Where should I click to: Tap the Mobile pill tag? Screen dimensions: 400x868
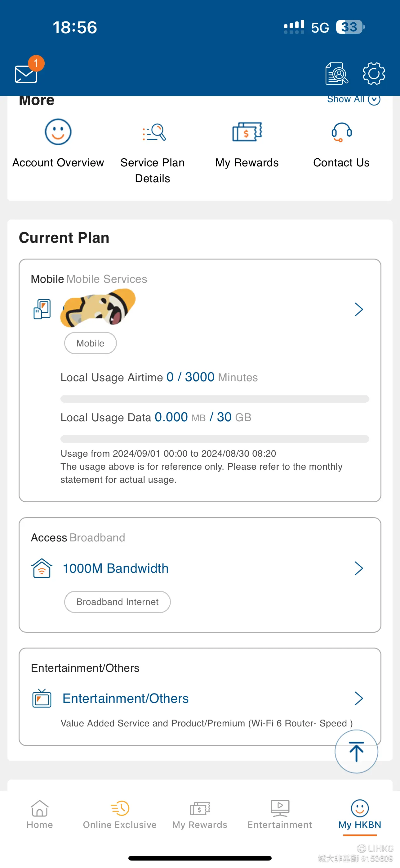point(90,343)
